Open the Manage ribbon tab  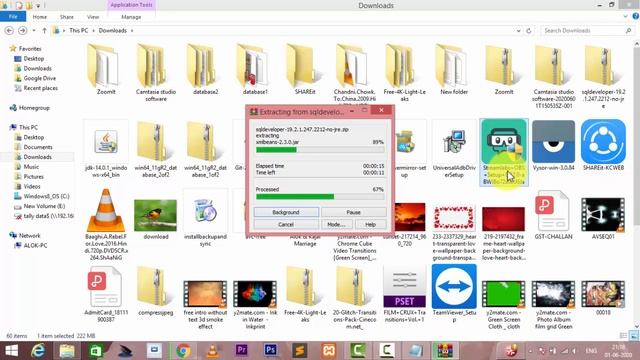[x=131, y=17]
